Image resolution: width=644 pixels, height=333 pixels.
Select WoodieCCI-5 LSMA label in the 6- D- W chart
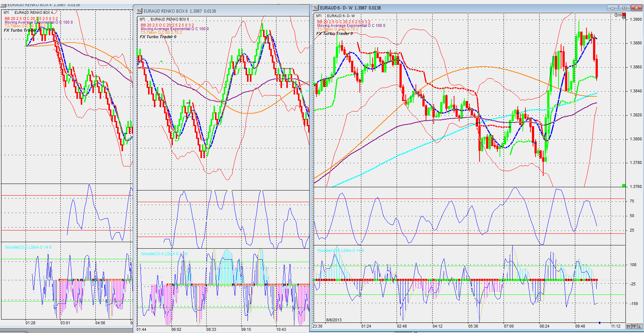(341, 250)
